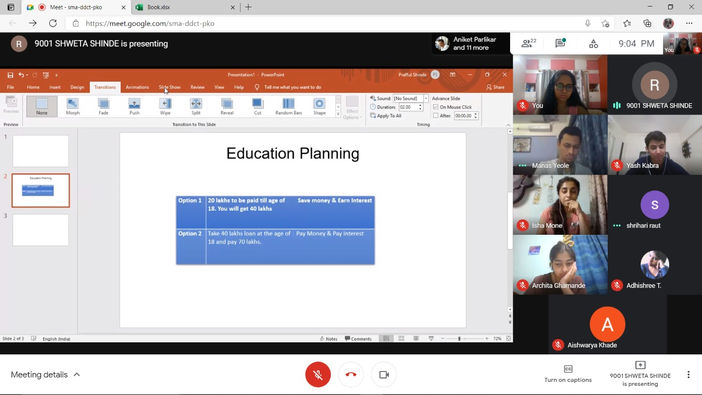
Task: Select slide 3 thumbnail in panel
Action: pyautogui.click(x=40, y=230)
